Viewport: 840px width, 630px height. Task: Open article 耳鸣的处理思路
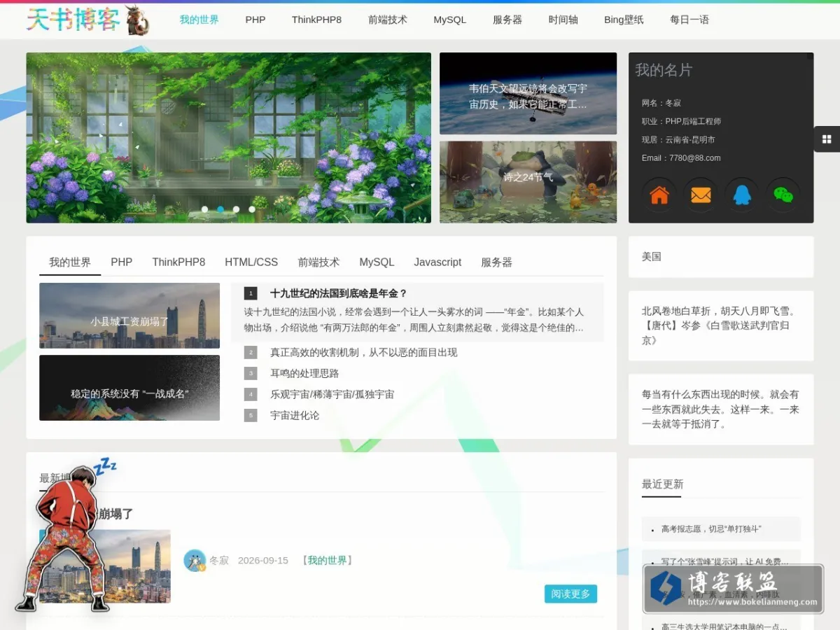coord(304,373)
